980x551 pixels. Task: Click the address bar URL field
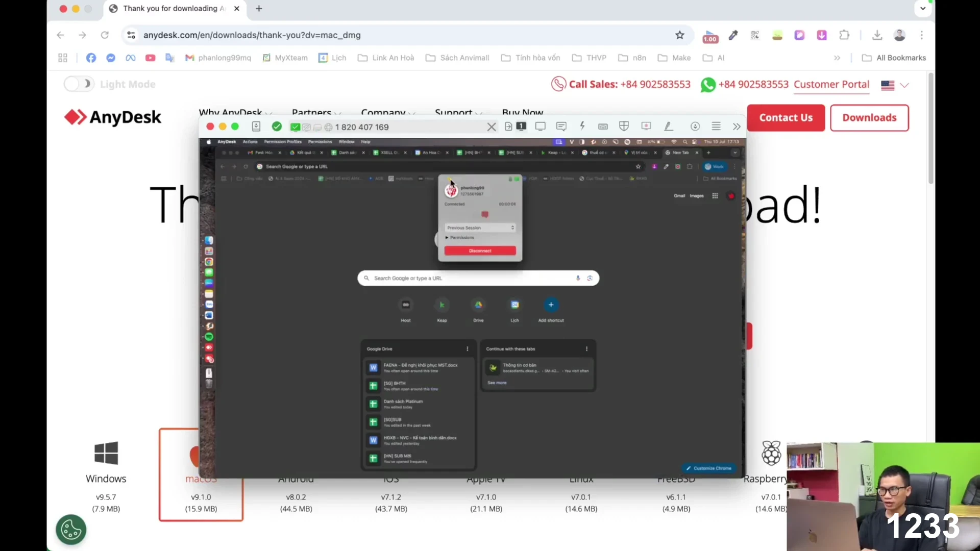[x=398, y=35]
